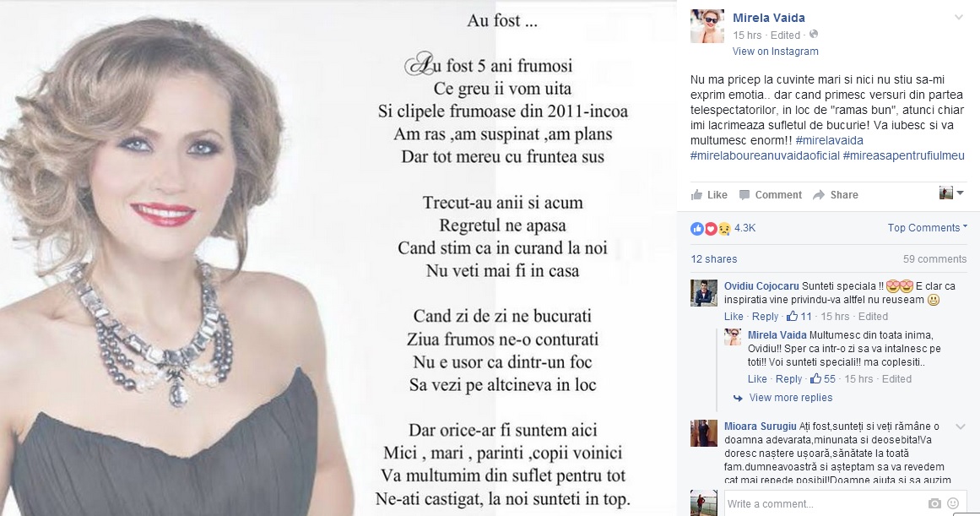Expand View more replies
The height and width of the screenshot is (516, 980).
tap(791, 398)
